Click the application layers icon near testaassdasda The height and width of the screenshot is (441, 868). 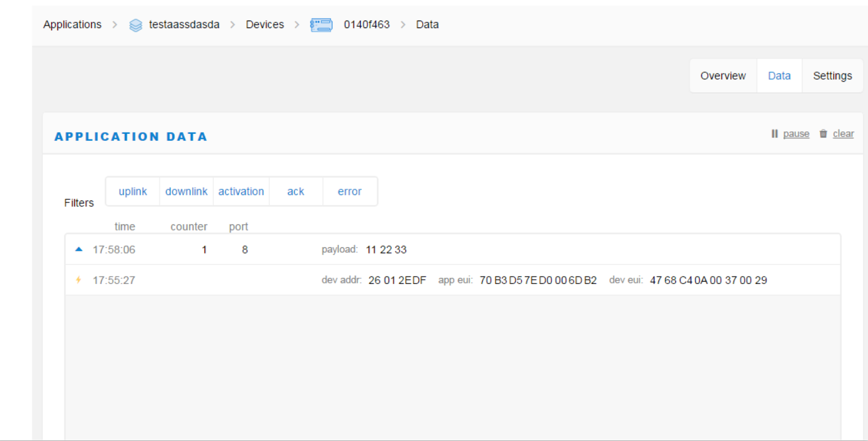135,25
